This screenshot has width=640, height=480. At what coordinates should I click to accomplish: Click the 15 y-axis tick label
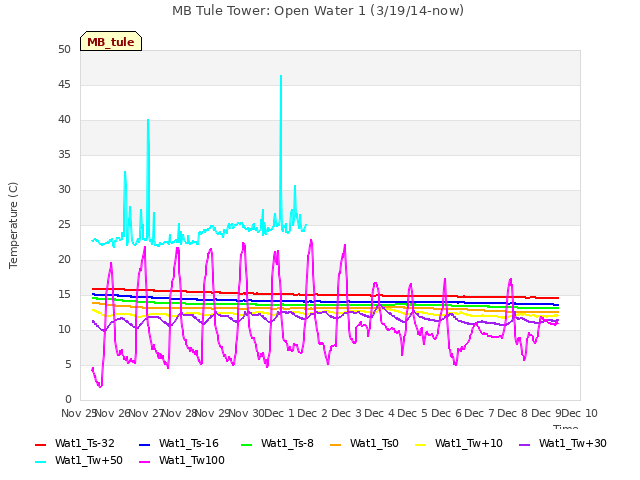click(64, 295)
